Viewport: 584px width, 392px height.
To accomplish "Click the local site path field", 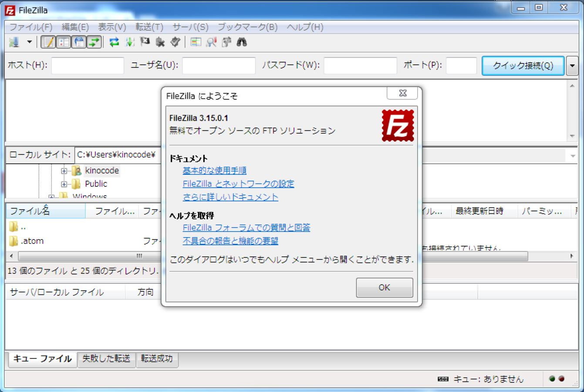I will [x=118, y=155].
